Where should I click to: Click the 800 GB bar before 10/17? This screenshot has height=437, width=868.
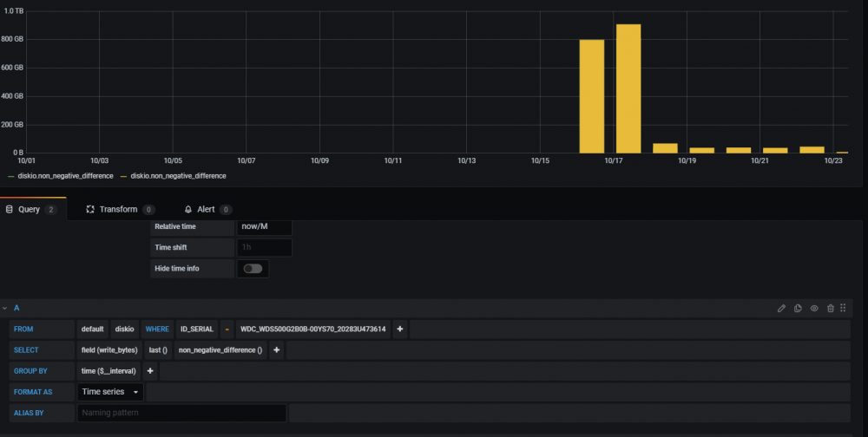point(592,96)
